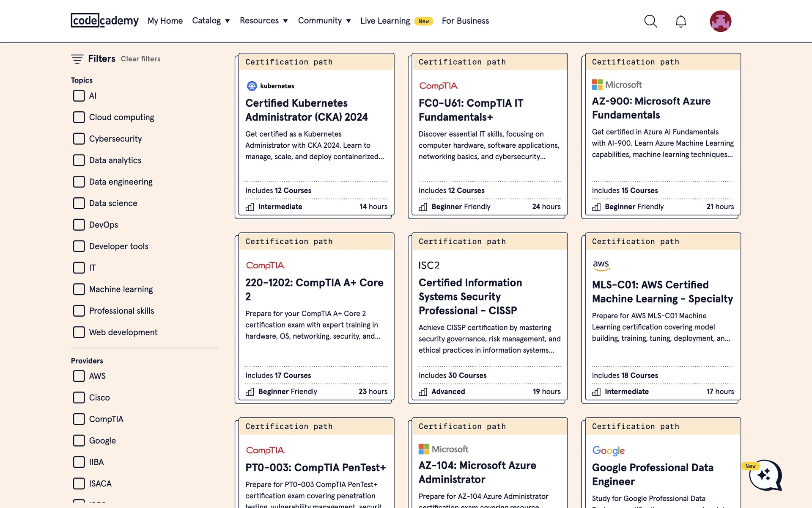The image size is (812, 508).
Task: Open AZ-900 Microsoft Azure Fundamentals title
Action: point(651,108)
